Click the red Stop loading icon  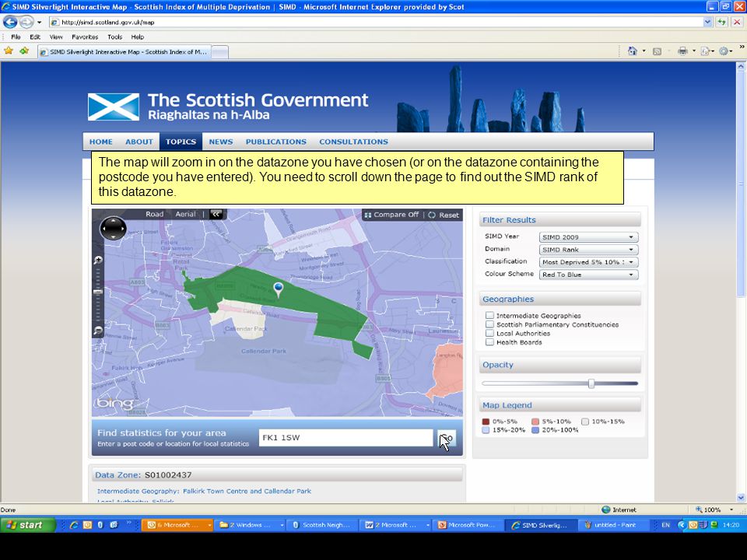point(738,22)
